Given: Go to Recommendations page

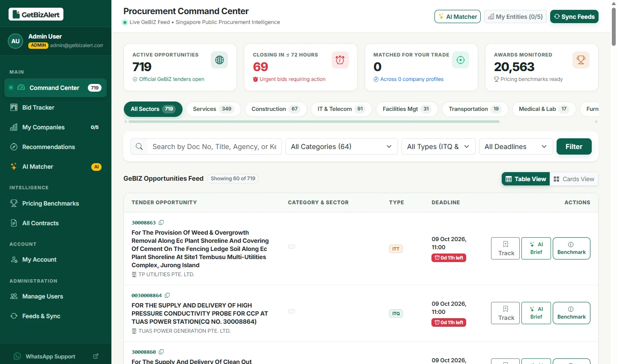Looking at the screenshot, I should coord(56,147).
